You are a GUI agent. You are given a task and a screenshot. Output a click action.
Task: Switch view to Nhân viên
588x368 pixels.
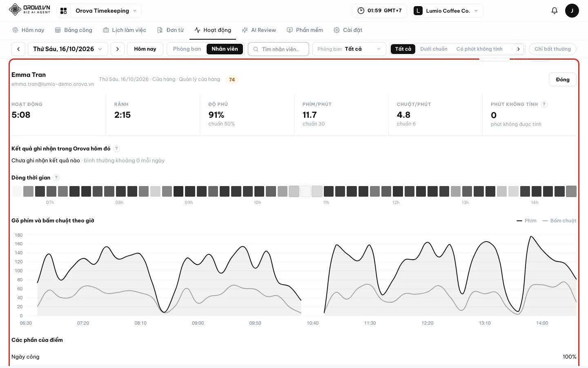(x=225, y=49)
